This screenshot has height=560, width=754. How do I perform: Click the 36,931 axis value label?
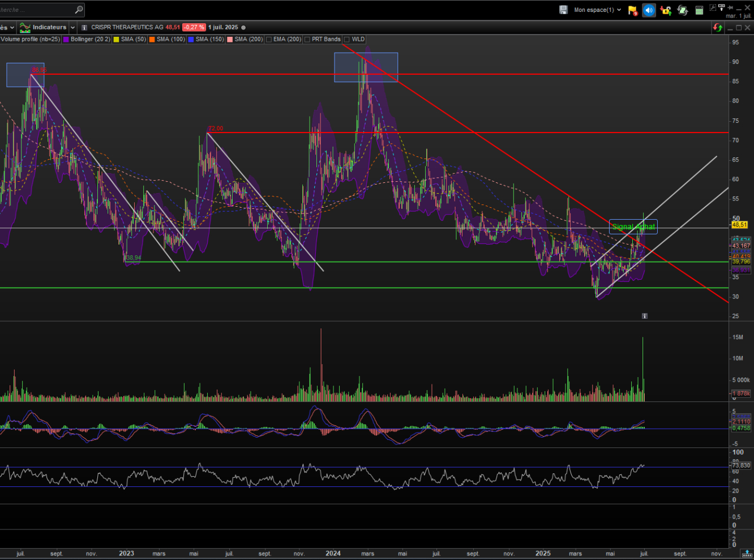point(741,271)
